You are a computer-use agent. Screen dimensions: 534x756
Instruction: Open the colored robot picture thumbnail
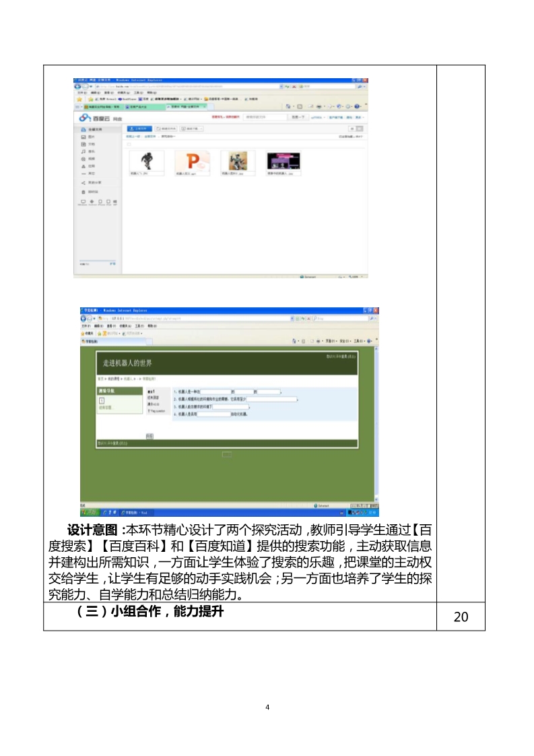click(x=238, y=164)
